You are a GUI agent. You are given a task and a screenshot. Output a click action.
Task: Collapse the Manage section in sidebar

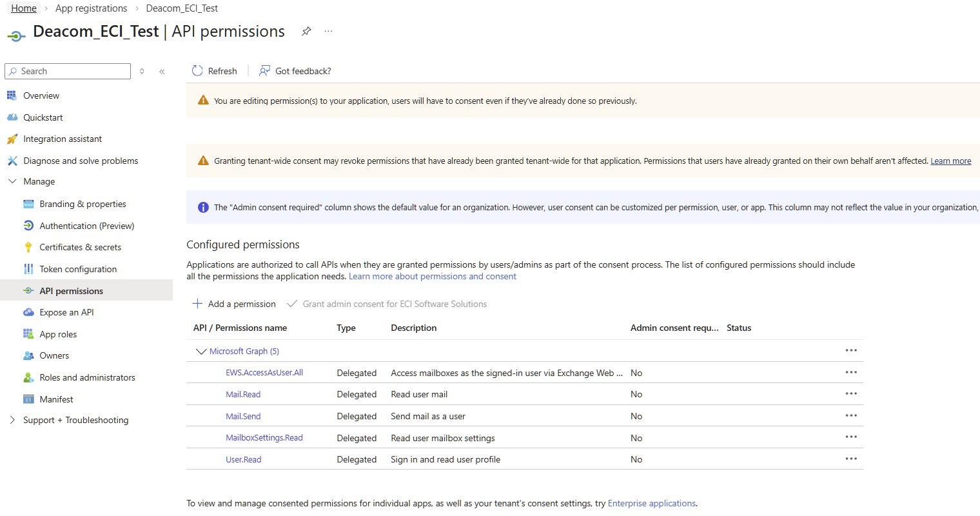point(12,181)
